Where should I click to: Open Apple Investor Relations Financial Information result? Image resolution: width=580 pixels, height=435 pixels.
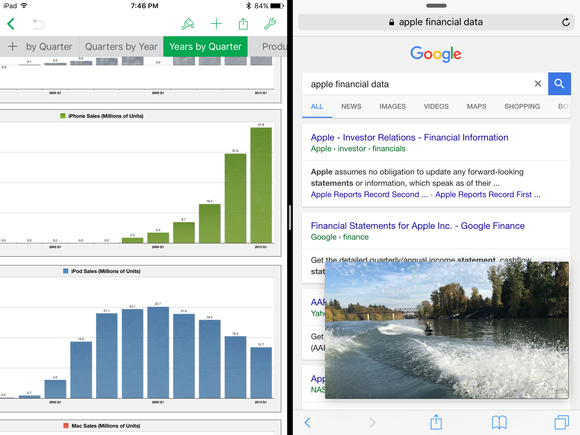409,138
